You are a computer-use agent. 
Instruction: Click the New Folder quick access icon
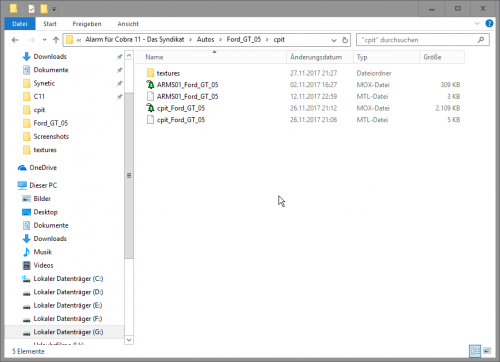tap(44, 8)
